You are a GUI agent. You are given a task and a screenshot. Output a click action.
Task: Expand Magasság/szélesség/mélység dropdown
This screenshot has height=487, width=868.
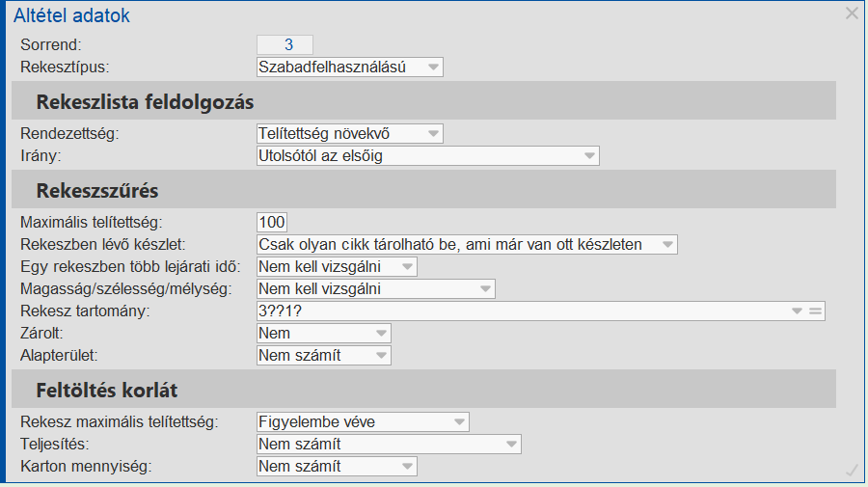click(485, 289)
